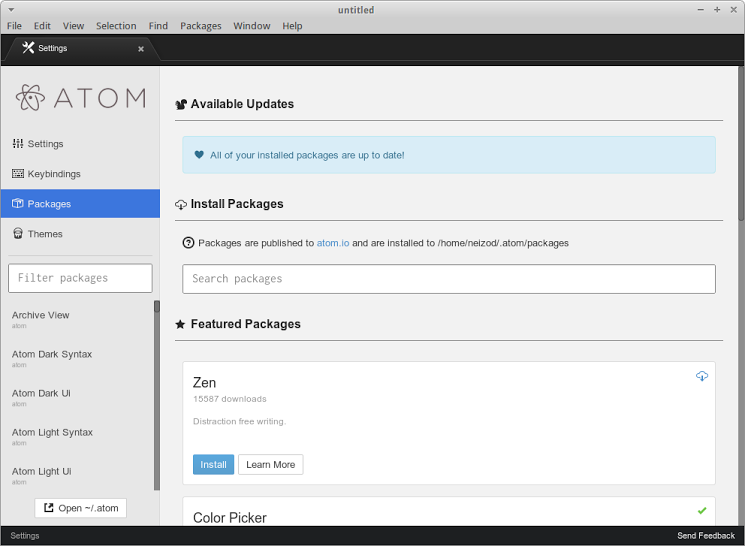Open the Packages menu
Screen dimensions: 745x546
click(x=201, y=26)
